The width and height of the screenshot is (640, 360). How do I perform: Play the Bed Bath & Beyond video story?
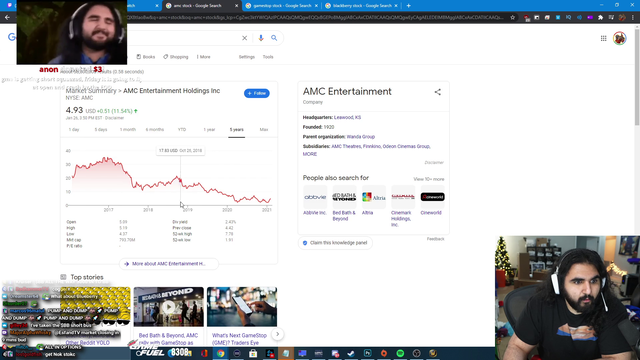169,307
